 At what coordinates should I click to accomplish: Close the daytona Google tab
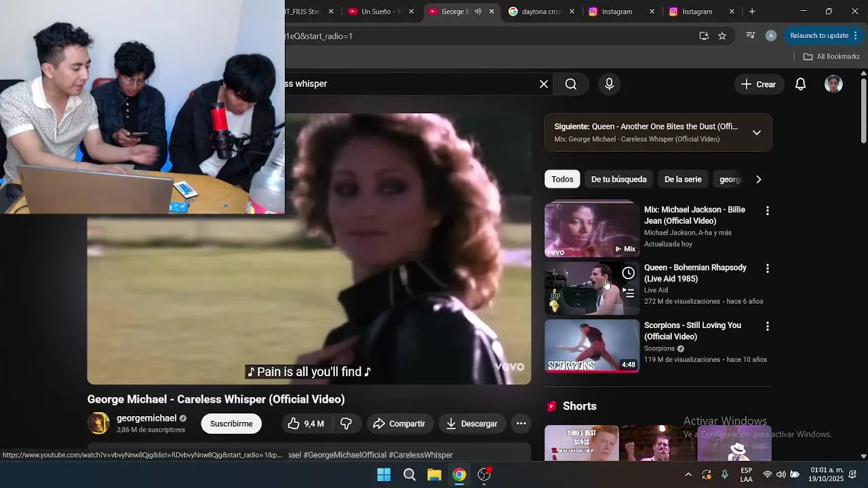(572, 12)
